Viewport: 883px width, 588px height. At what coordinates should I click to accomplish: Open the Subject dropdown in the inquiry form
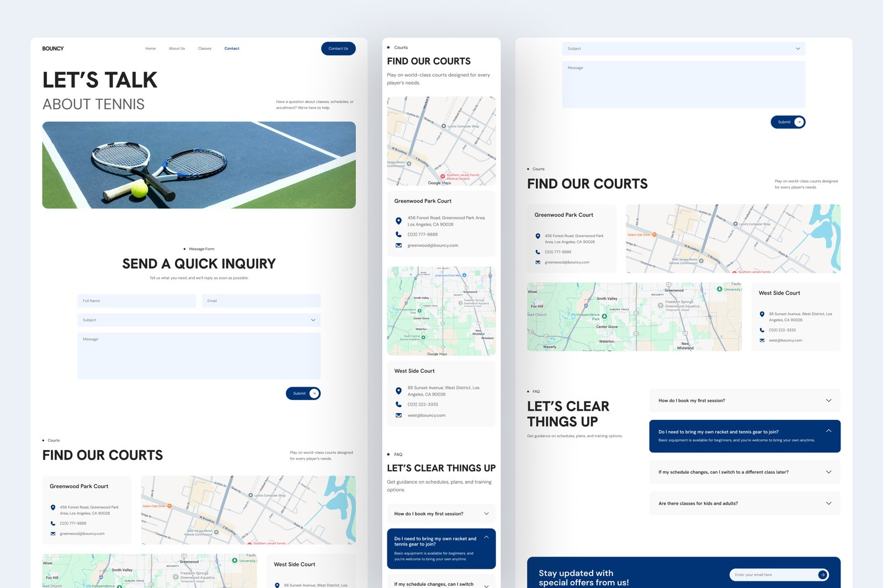(198, 320)
